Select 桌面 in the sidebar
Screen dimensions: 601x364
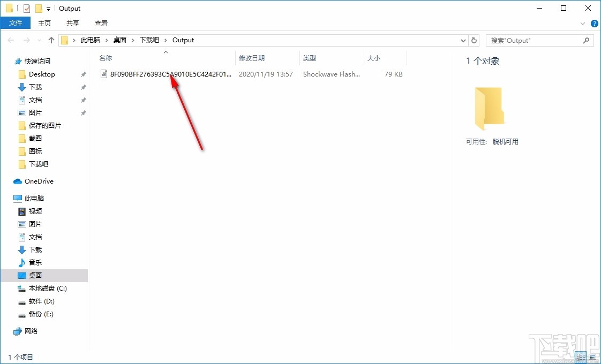(x=34, y=275)
